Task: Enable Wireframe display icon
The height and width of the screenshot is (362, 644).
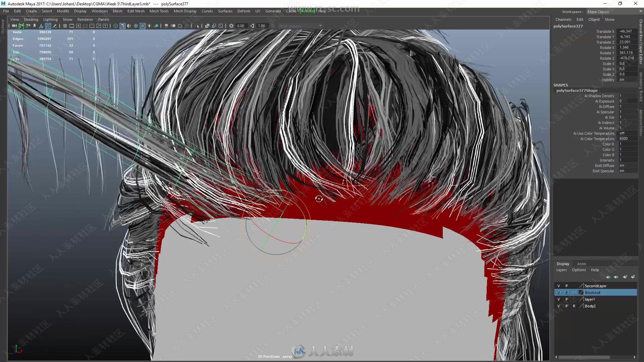Action: (x=116, y=26)
